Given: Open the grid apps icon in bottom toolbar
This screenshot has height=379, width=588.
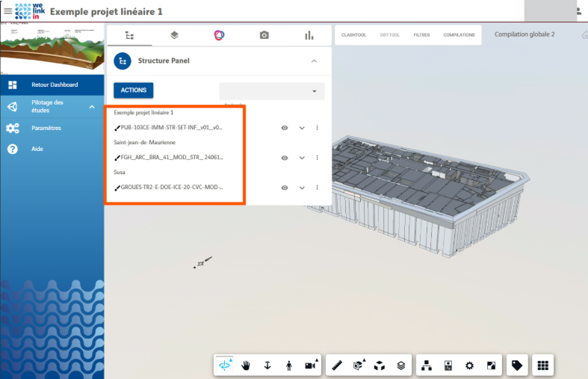Looking at the screenshot, I should pyautogui.click(x=543, y=366).
